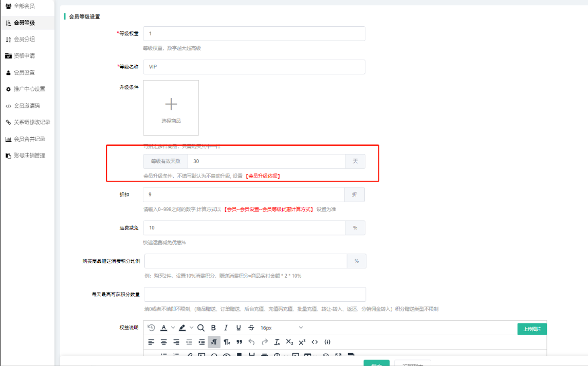Apply italic formatting in the editor
Viewport: 588px width, 366px height.
pyautogui.click(x=226, y=328)
